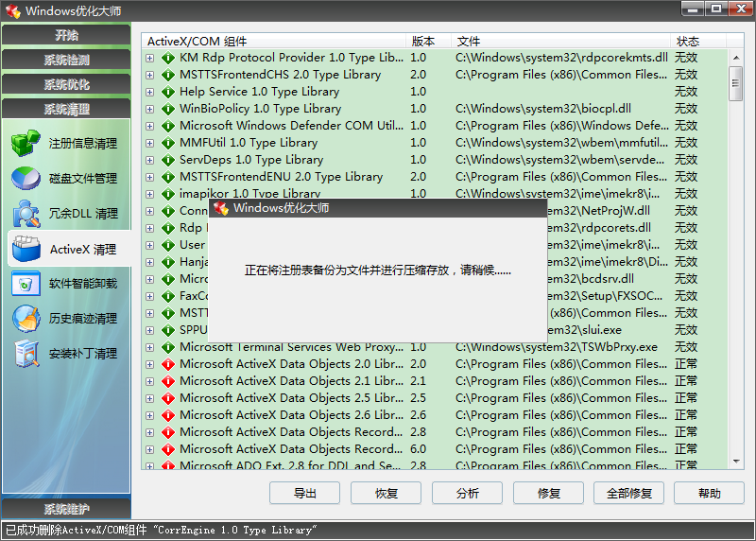Click the vertical scrollbar thumb
756x541 pixels.
point(736,83)
